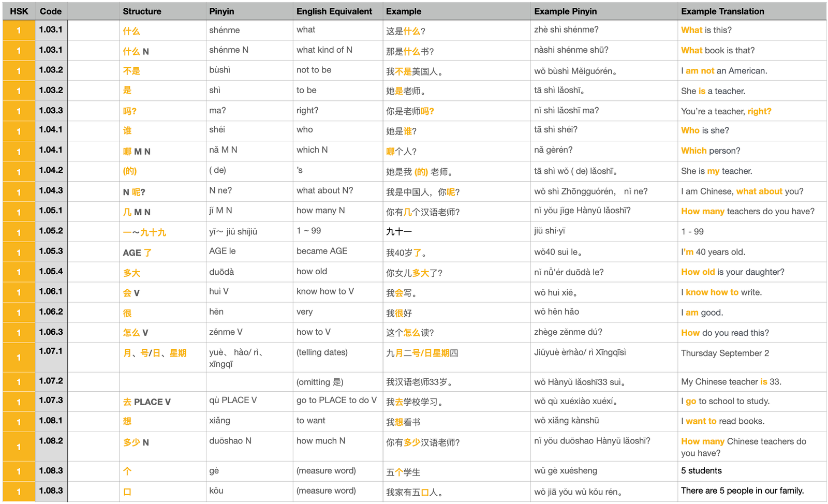The image size is (828, 504).
Task: Select the cell with code 1.03.3
Action: 51,110
